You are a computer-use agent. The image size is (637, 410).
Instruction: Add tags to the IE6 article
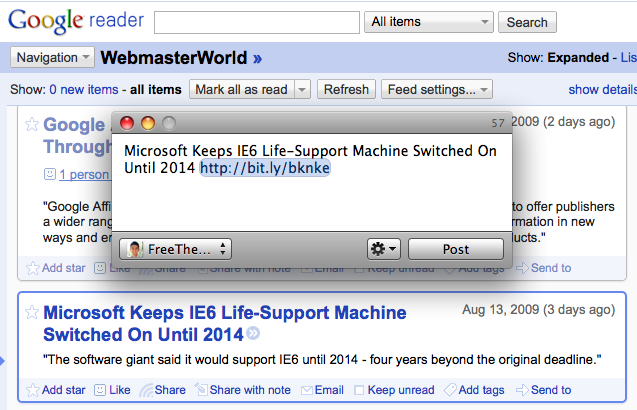pos(474,390)
